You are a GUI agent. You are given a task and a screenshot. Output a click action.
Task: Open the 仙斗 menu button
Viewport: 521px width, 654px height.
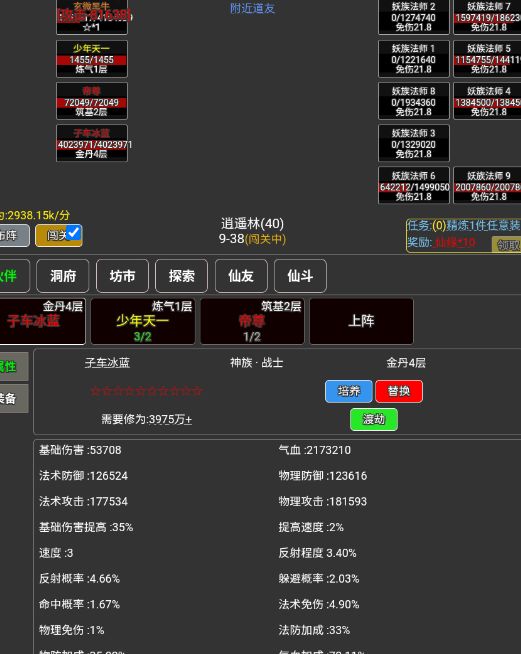click(300, 276)
